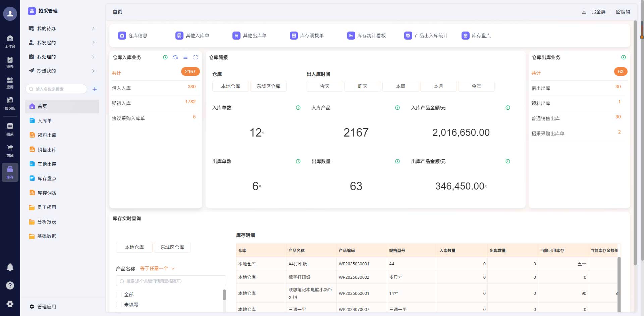Open the 等于任意一个 condition dropdown
The height and width of the screenshot is (316, 644).
157,268
